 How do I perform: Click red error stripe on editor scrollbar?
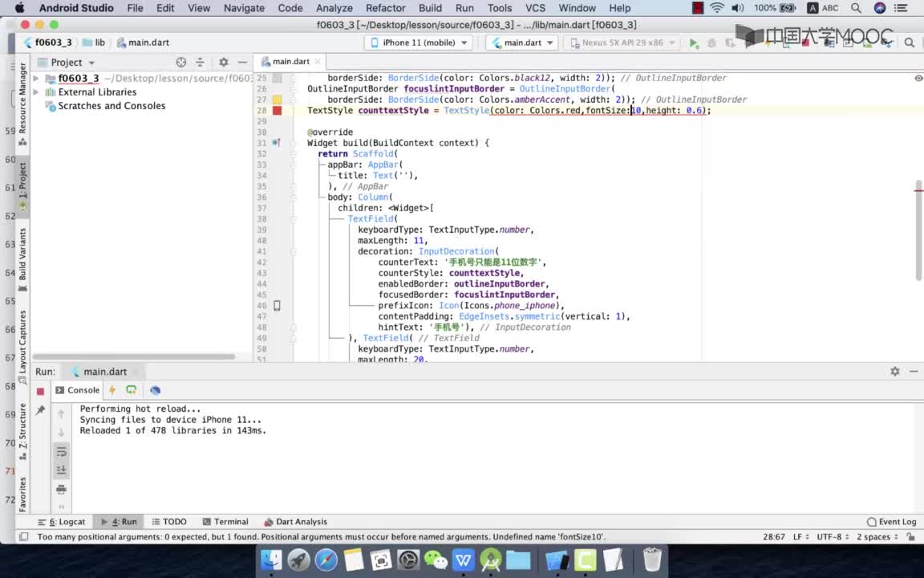coord(918,190)
